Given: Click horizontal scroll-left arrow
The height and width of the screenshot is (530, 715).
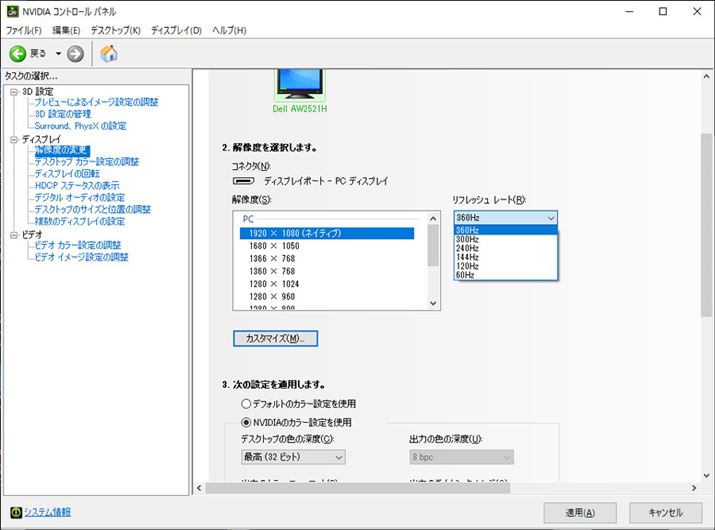Looking at the screenshot, I should coord(199,488).
